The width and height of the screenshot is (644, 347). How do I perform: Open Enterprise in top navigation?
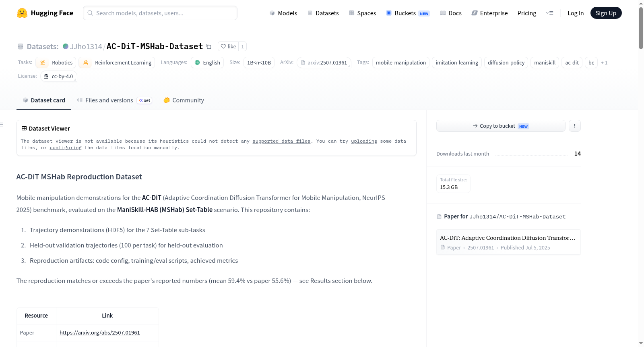(x=489, y=13)
